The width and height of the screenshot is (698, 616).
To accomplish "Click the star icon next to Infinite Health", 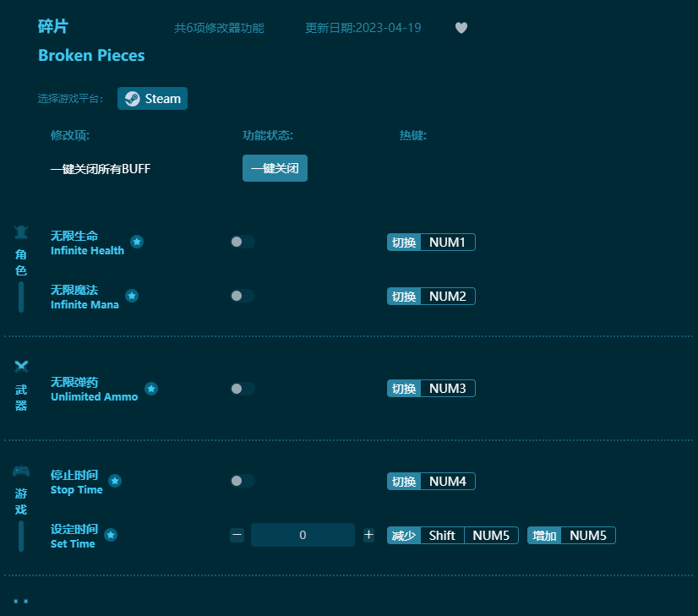I will click(137, 242).
